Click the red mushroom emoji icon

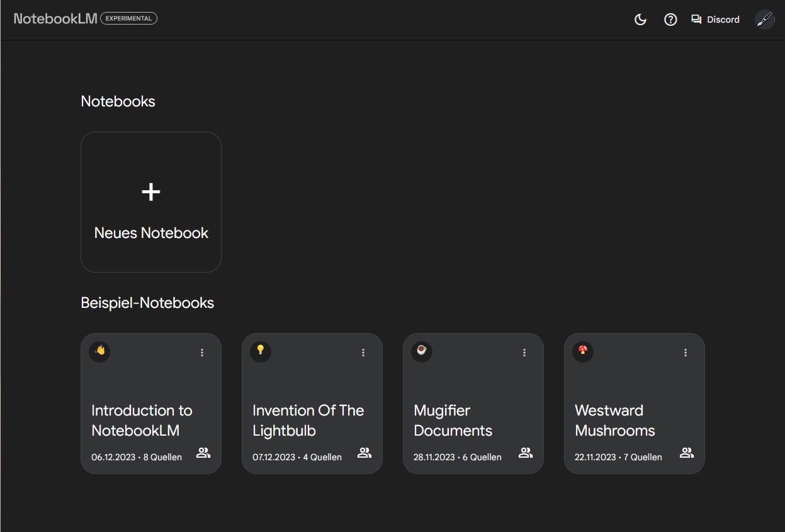[583, 351]
